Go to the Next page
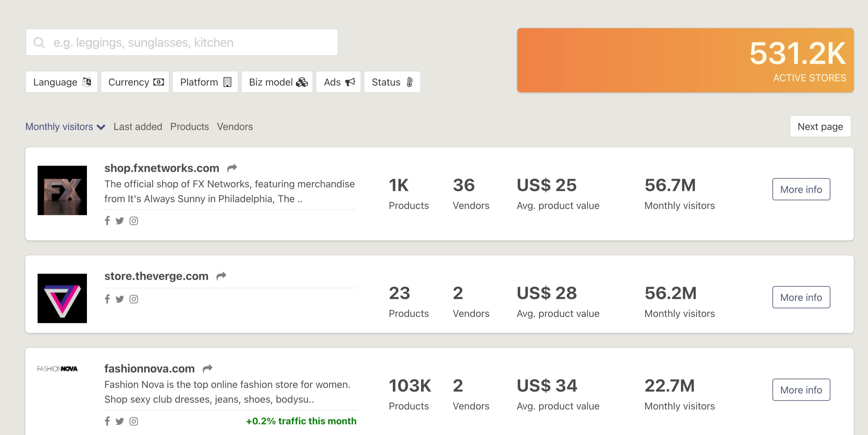 point(821,126)
